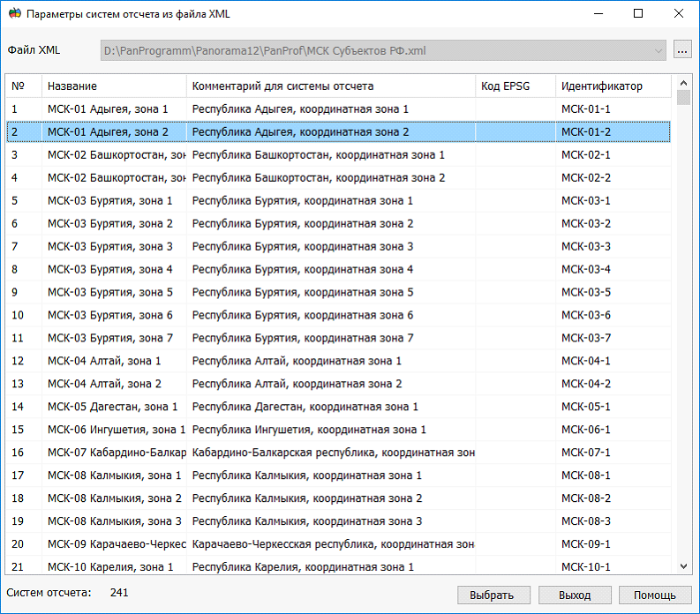The height and width of the screenshot is (614, 700).
Task: Select row МСК-08 Калмыкия, зона 3
Action: coord(338,521)
